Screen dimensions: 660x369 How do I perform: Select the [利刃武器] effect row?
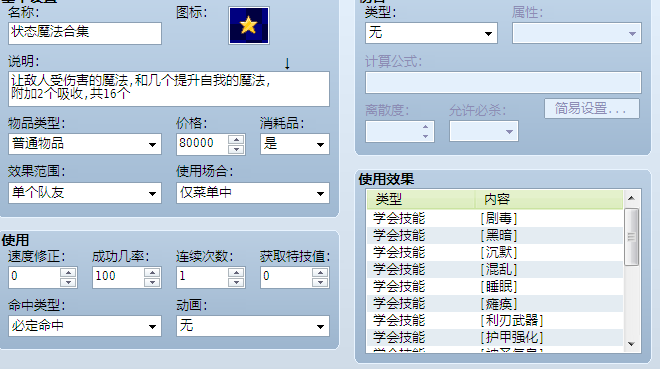(x=495, y=320)
